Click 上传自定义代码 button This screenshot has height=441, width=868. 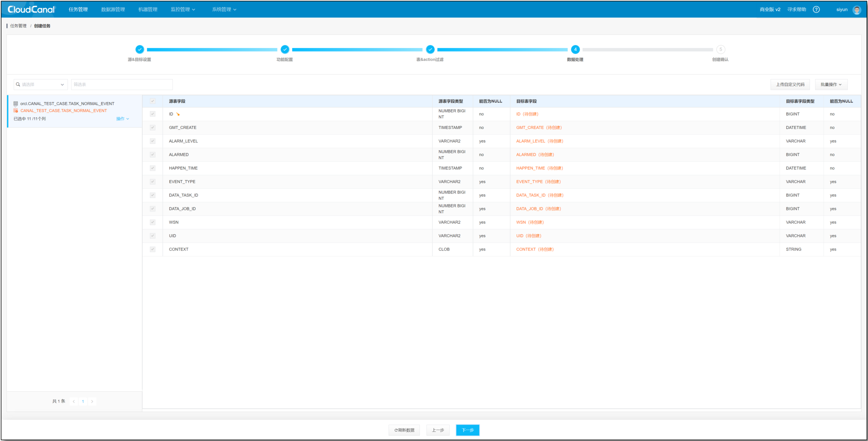click(790, 84)
